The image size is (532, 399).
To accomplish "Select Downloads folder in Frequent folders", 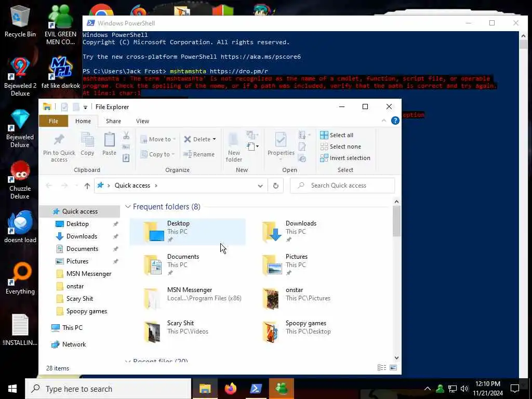I will pyautogui.click(x=305, y=232).
